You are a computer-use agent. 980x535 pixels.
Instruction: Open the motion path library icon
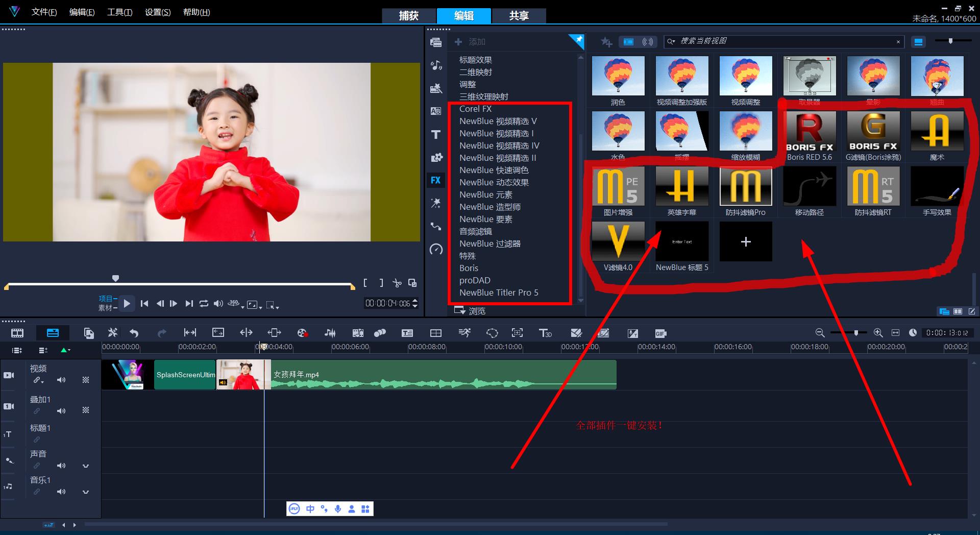pyautogui.click(x=436, y=226)
